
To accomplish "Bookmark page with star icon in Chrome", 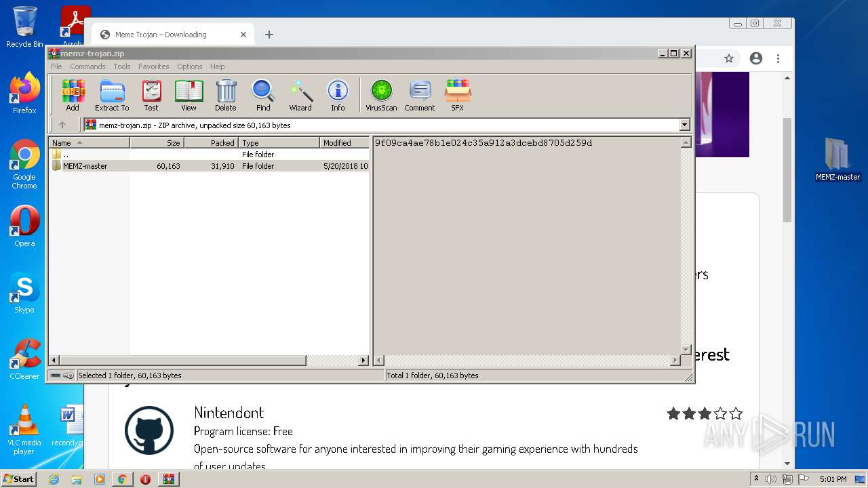I will pos(729,59).
